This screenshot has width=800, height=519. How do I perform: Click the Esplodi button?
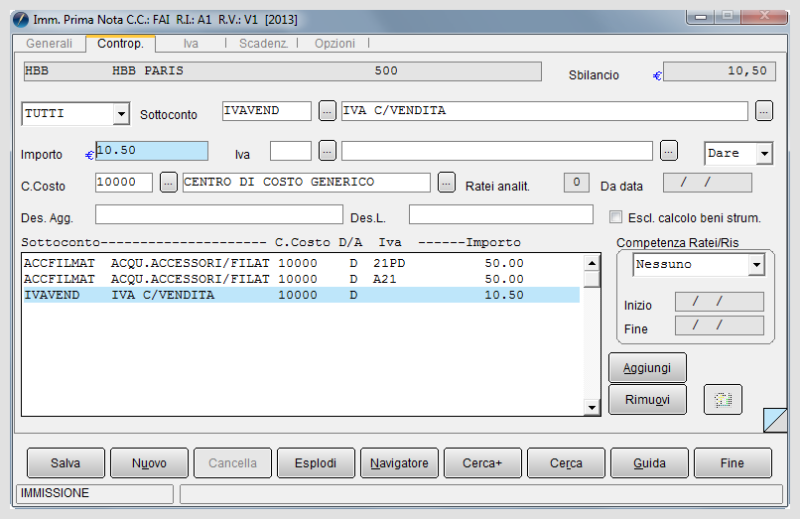click(315, 463)
